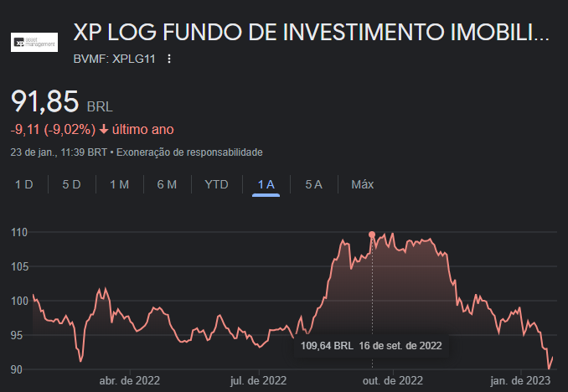568x392 pixels.
Task: Open the three-dot options menu beside XPLG11
Action: pos(169,59)
